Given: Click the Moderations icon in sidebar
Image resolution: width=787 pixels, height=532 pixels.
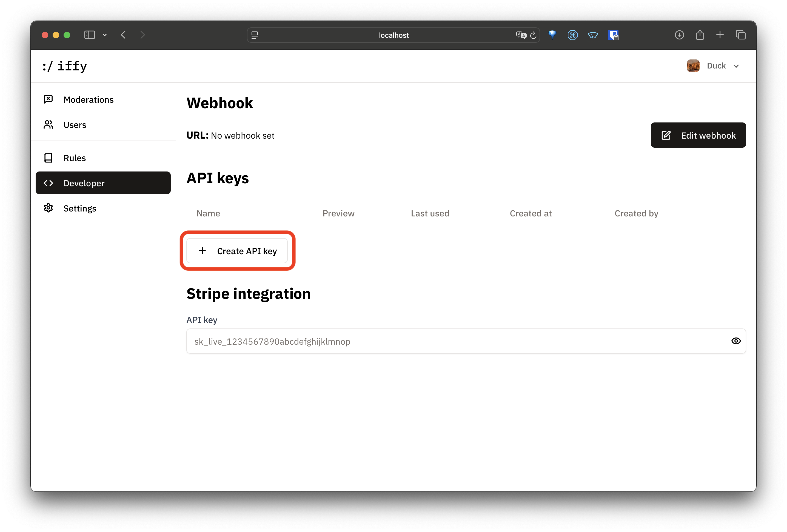Looking at the screenshot, I should [x=48, y=99].
